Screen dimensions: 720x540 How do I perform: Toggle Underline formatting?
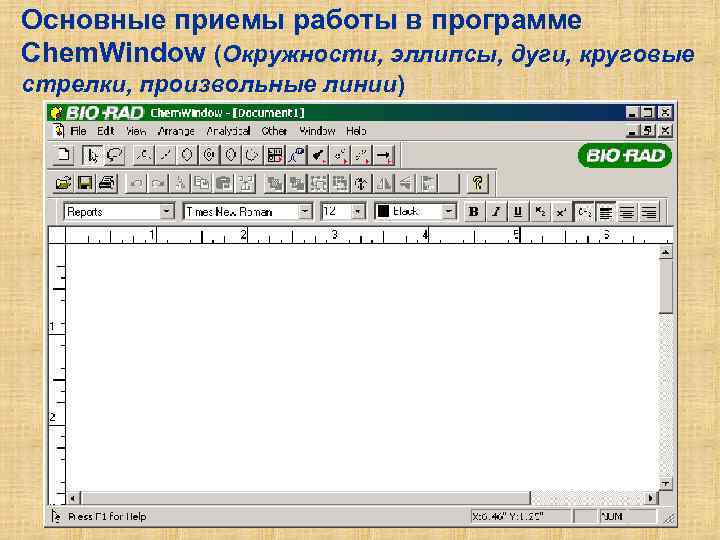[518, 212]
